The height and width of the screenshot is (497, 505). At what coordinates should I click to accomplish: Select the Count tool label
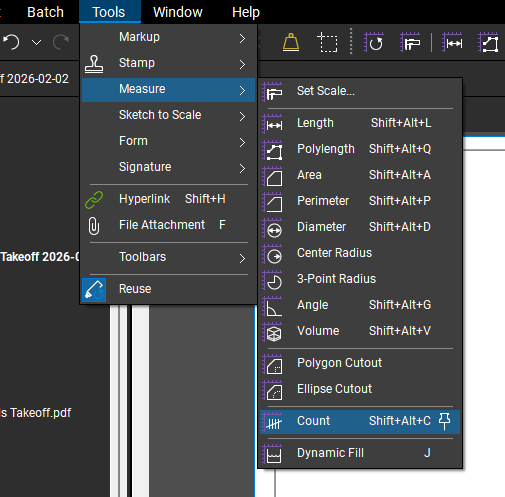click(x=313, y=421)
